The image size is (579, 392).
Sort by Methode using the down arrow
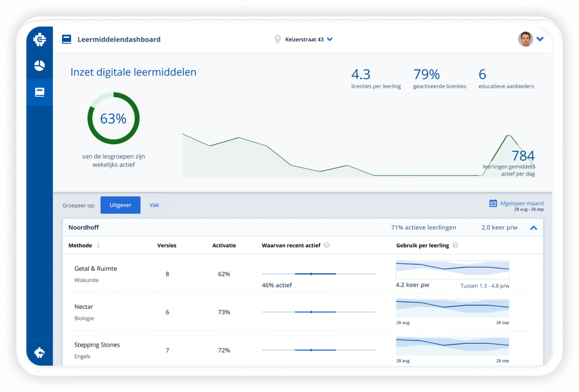pos(98,245)
